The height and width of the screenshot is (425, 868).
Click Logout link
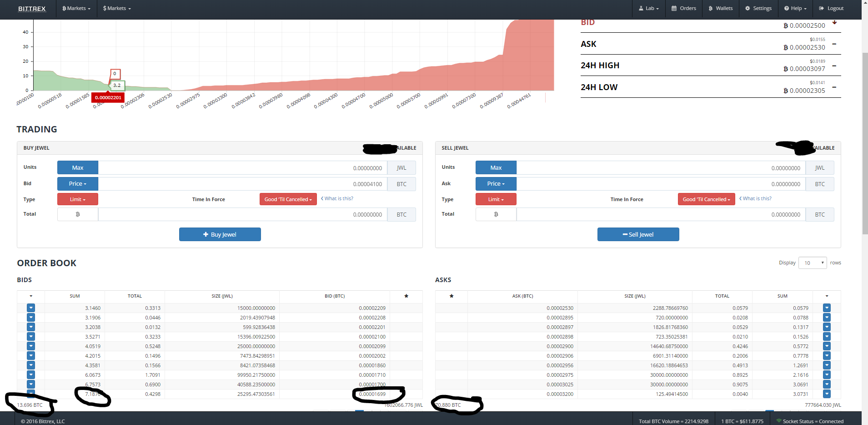click(x=831, y=9)
